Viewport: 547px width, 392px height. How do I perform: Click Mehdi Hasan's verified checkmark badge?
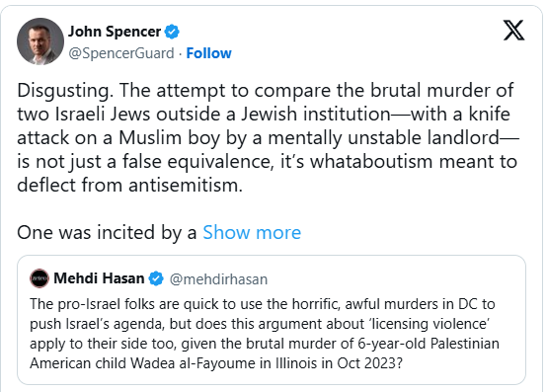pyautogui.click(x=156, y=278)
